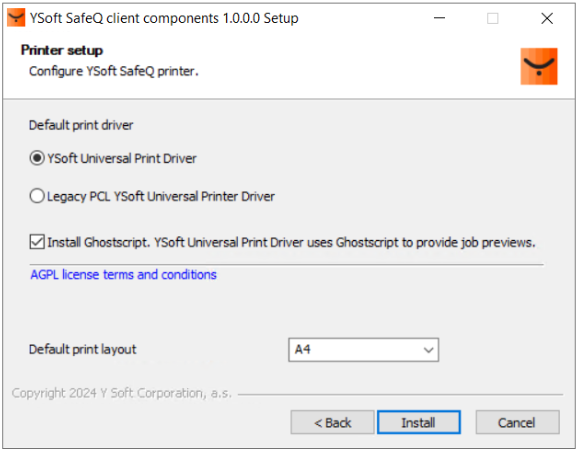The image size is (578, 450).
Task: Click the Configure YSoft SafeQ printer subtitle
Action: coord(114,71)
